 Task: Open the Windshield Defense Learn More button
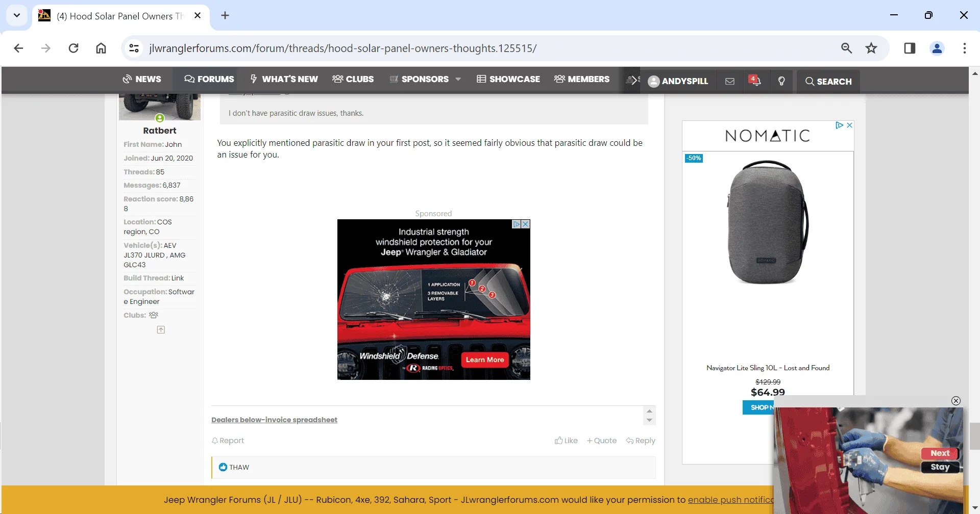(x=485, y=359)
